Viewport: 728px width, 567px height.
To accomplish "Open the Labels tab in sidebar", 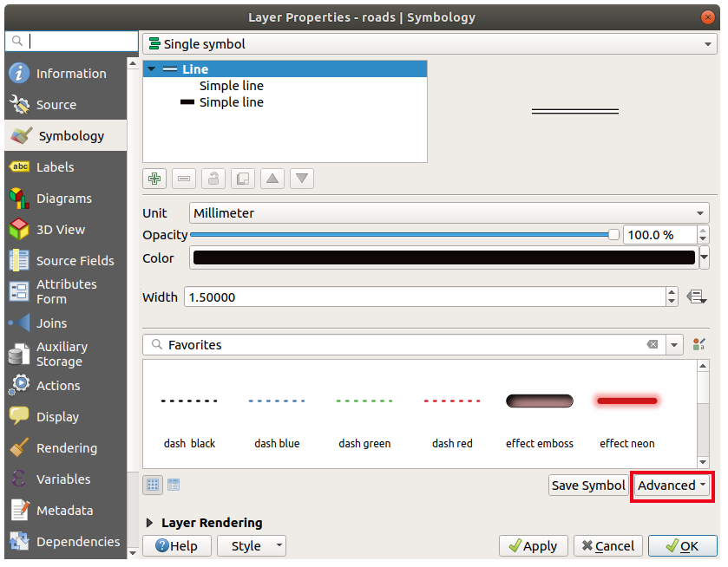I will (55, 167).
